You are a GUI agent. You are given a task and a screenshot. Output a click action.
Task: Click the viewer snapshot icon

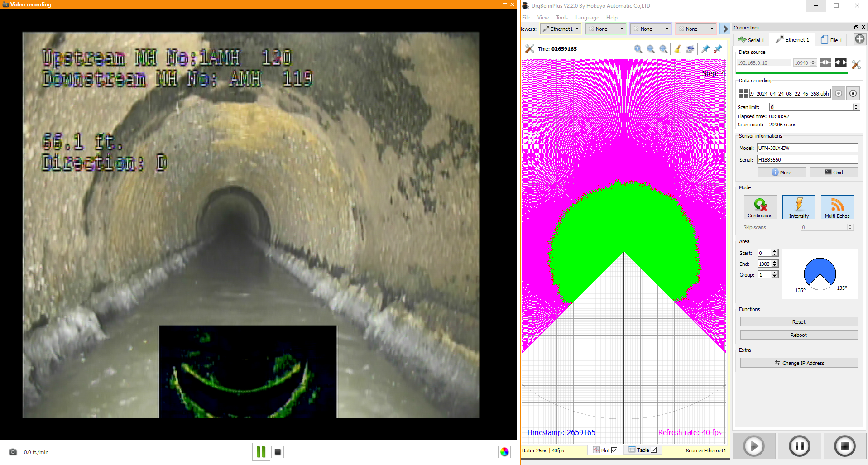click(x=690, y=49)
